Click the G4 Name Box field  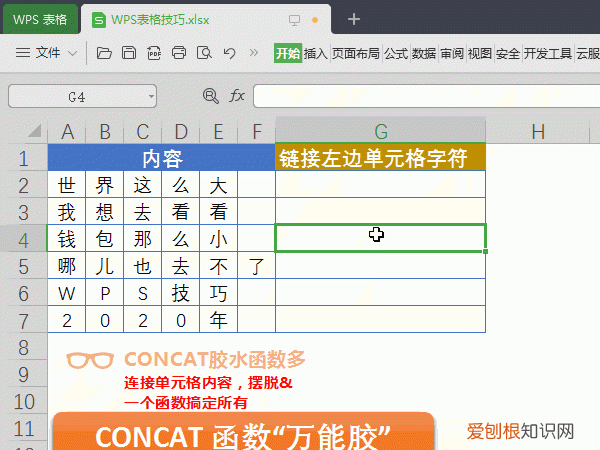(x=82, y=96)
